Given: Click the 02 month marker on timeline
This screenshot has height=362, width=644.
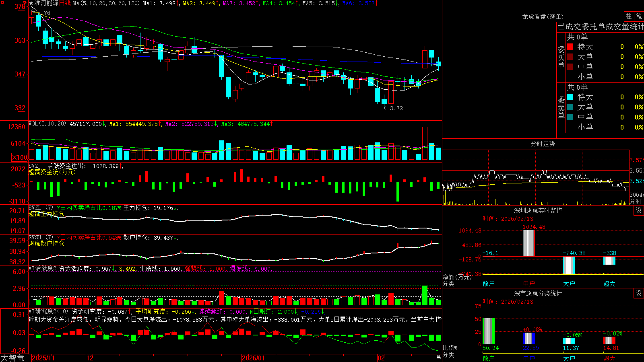Looking at the screenshot, I should (381, 358).
